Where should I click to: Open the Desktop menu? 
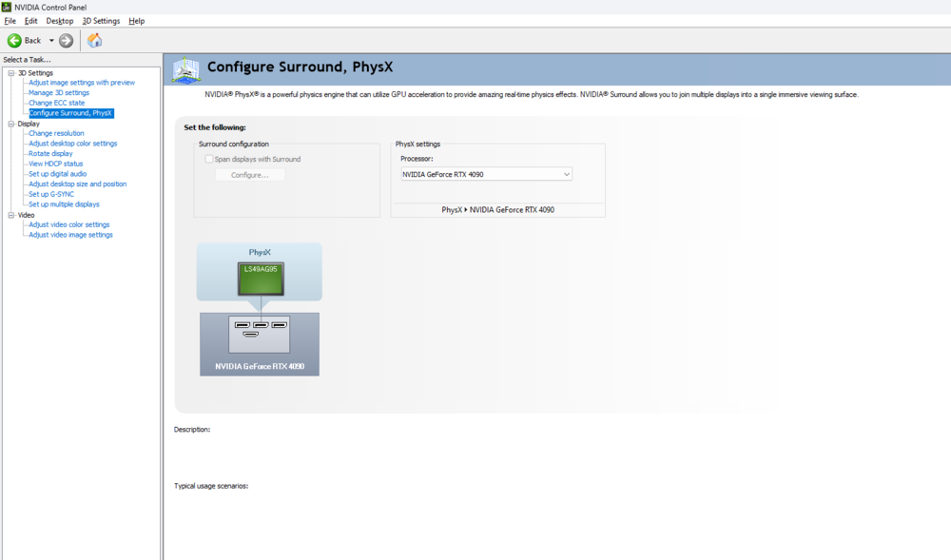[x=59, y=21]
